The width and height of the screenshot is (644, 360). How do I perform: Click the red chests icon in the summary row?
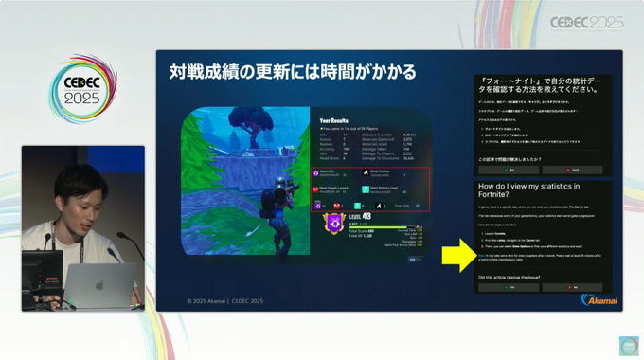[336, 206]
